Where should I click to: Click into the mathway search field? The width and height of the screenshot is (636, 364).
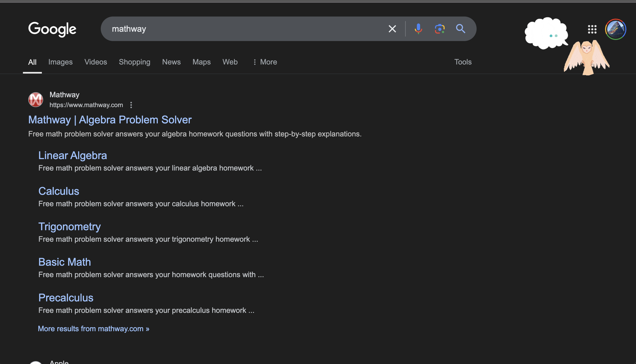(x=240, y=29)
